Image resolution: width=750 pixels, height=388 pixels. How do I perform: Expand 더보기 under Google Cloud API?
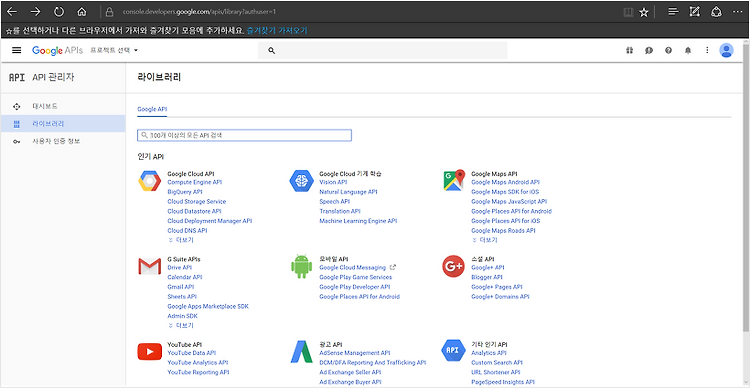pyautogui.click(x=181, y=240)
